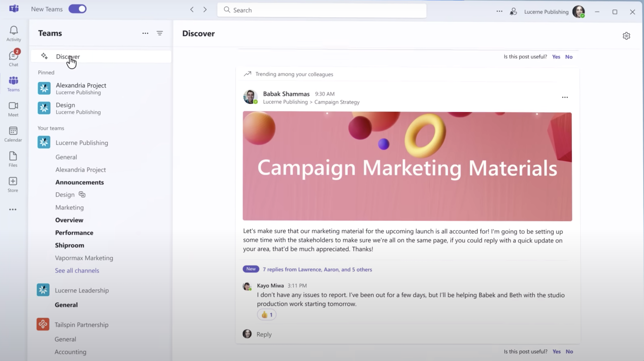
Task: Click Babak Shammas profile picture
Action: point(250,97)
